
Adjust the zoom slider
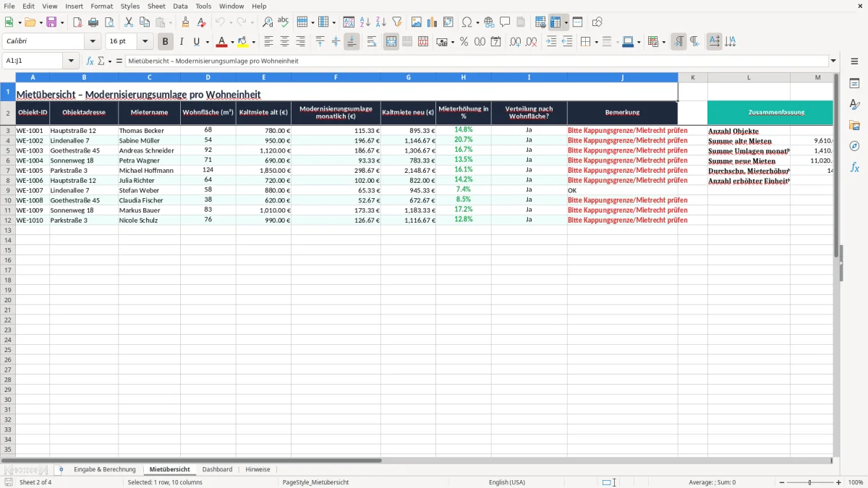tap(810, 482)
